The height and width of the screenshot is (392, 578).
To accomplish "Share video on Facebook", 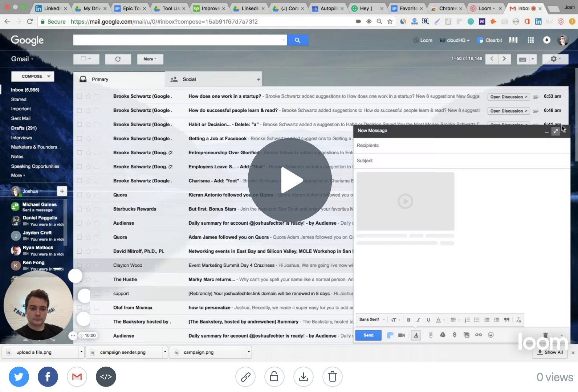I will tap(48, 377).
